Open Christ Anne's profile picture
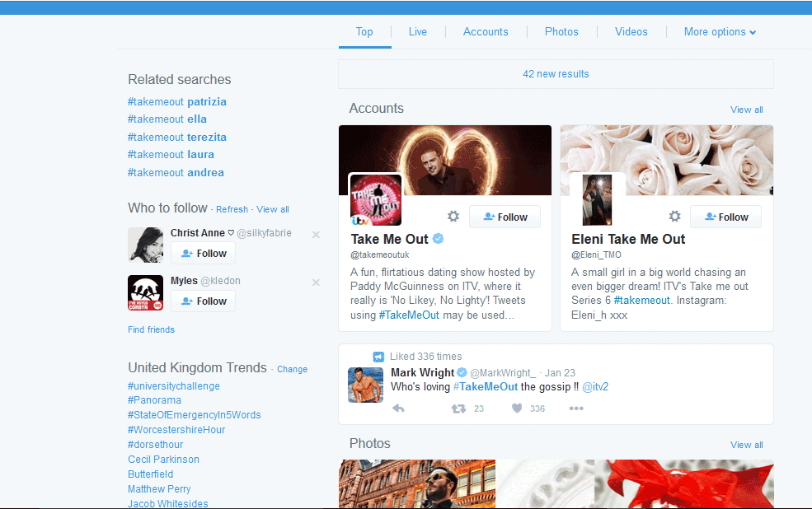 tap(146, 245)
